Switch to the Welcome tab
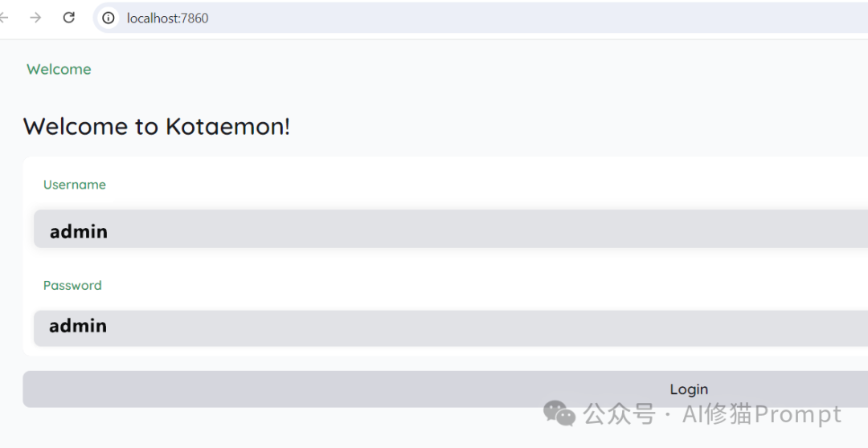868x448 pixels. click(x=59, y=69)
